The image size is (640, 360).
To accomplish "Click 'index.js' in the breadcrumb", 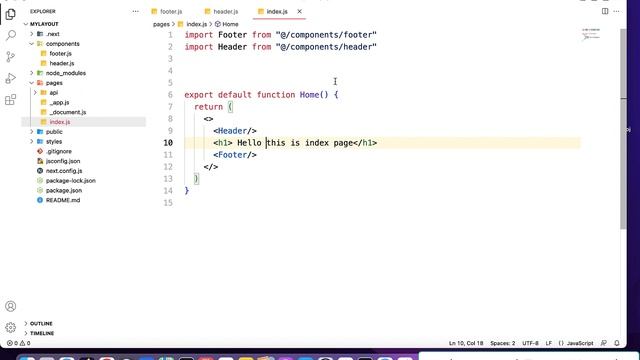I will pyautogui.click(x=196, y=24).
